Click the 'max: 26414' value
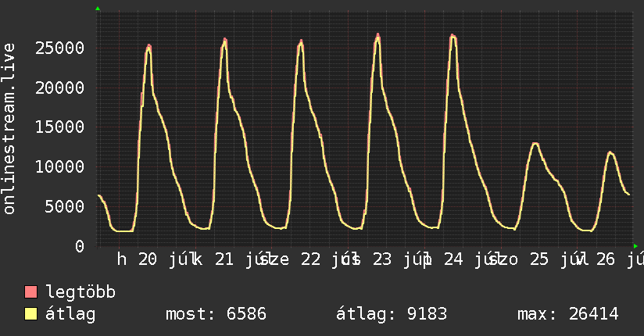644x336 pixels. coord(568,314)
